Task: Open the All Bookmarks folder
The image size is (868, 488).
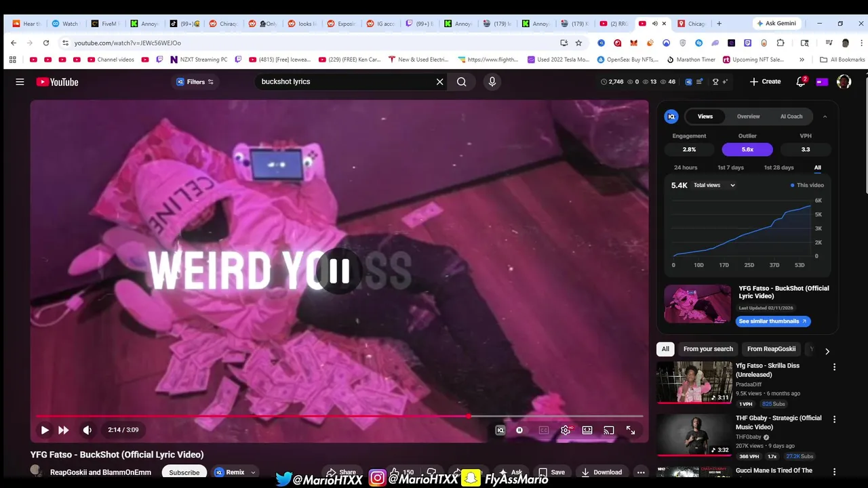Action: click(x=842, y=60)
